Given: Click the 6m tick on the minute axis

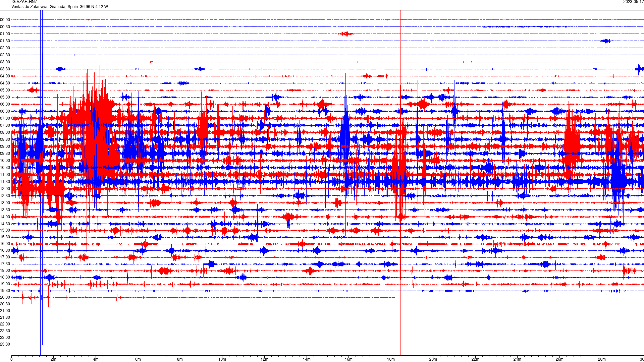Looking at the screenshot, I should click(138, 359).
